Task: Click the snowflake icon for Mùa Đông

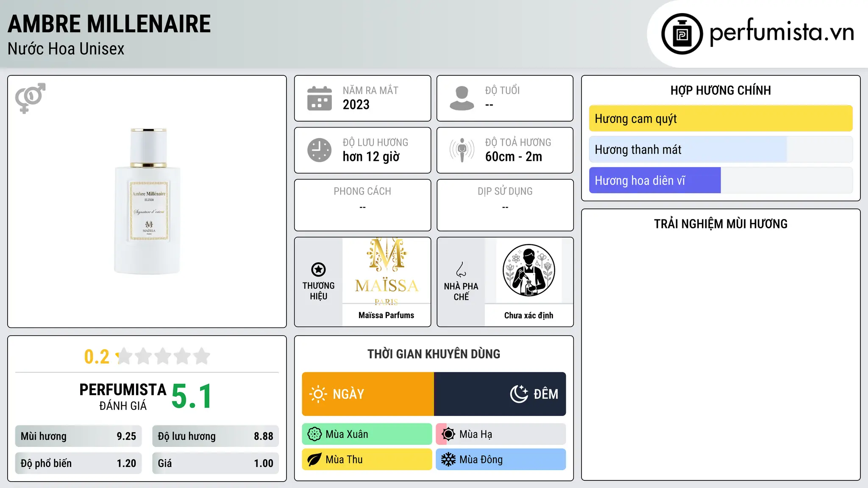Action: (448, 460)
